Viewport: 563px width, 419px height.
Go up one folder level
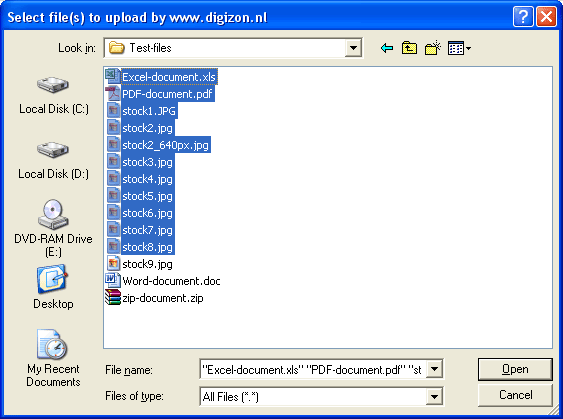pyautogui.click(x=409, y=48)
